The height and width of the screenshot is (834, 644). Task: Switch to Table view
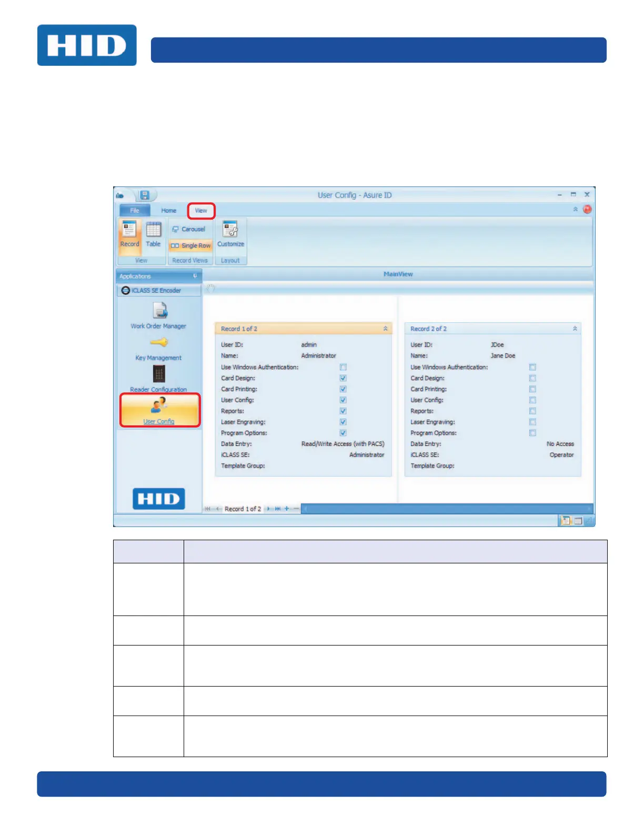coord(153,235)
